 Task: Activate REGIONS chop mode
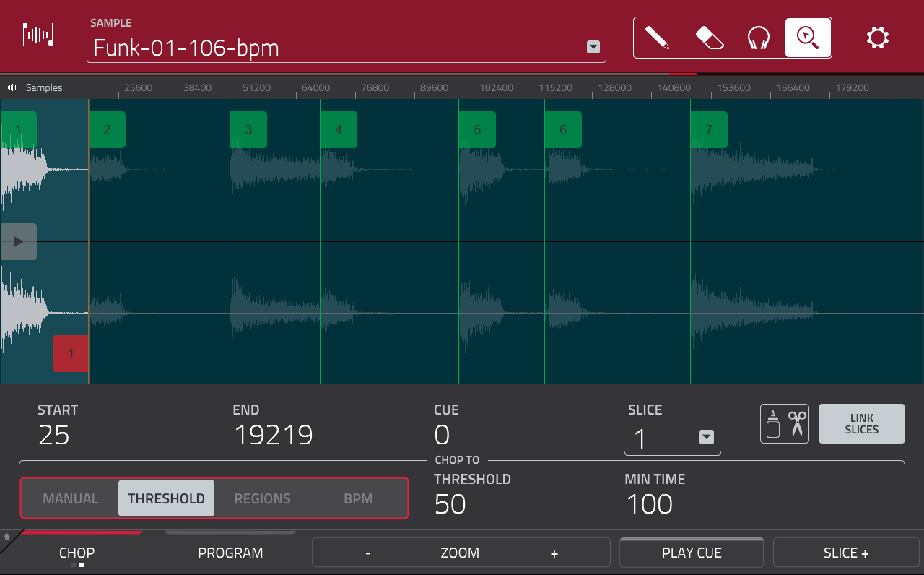coord(262,498)
